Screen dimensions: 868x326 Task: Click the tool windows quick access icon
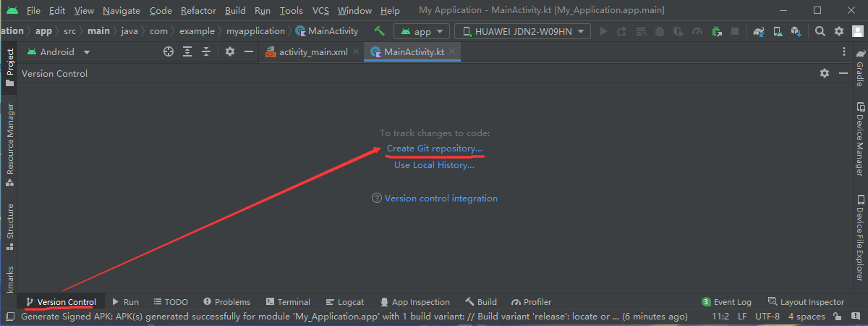pos(10,317)
